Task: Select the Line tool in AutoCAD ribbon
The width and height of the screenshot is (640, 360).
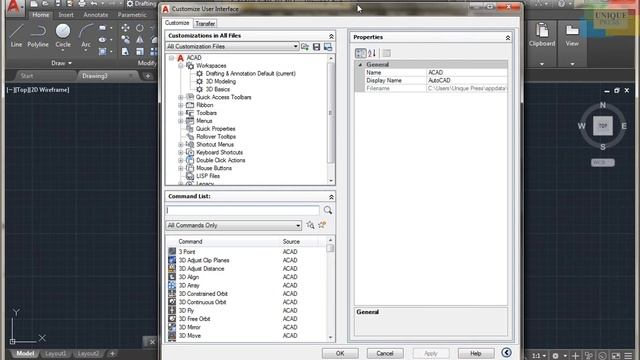Action: tap(16, 36)
